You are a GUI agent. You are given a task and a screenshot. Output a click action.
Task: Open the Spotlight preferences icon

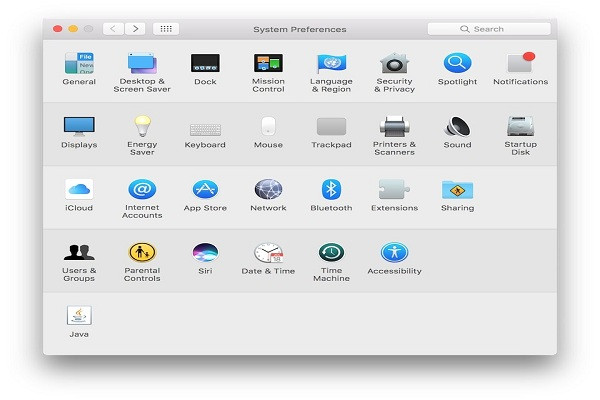click(x=457, y=63)
